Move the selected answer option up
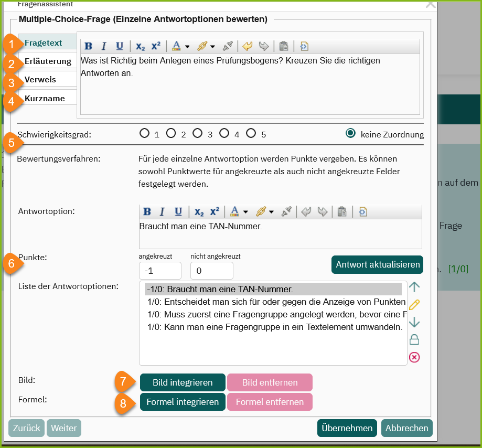 [414, 287]
